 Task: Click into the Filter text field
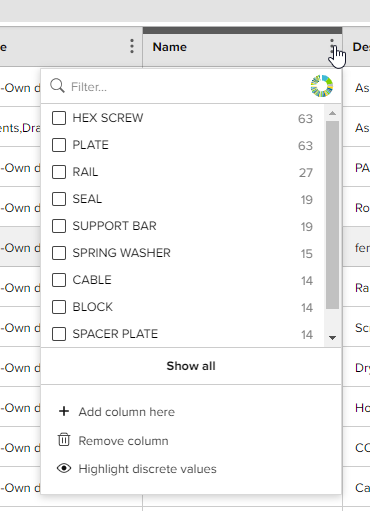(188, 87)
